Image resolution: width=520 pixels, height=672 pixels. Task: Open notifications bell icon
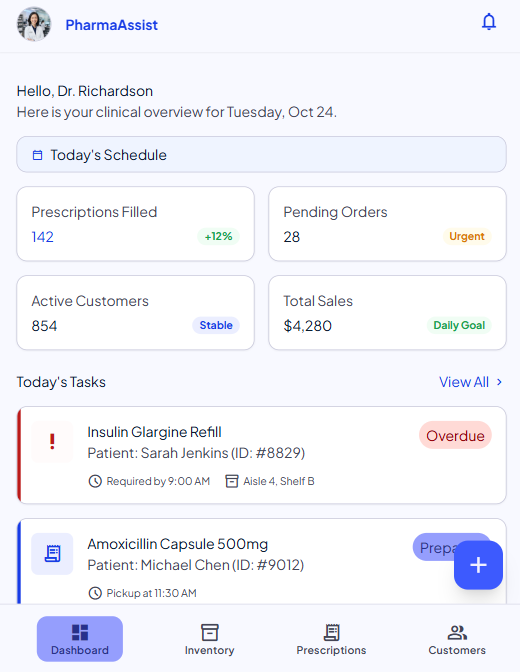click(x=489, y=21)
